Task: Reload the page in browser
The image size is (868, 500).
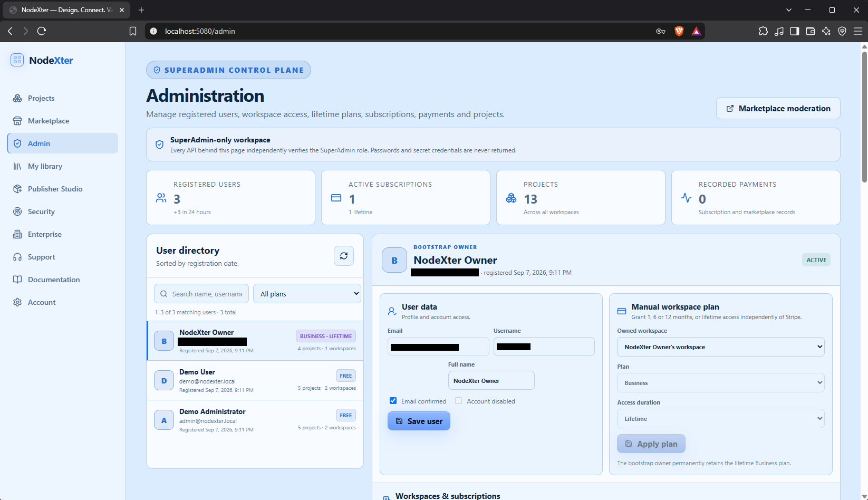Action: pyautogui.click(x=42, y=31)
